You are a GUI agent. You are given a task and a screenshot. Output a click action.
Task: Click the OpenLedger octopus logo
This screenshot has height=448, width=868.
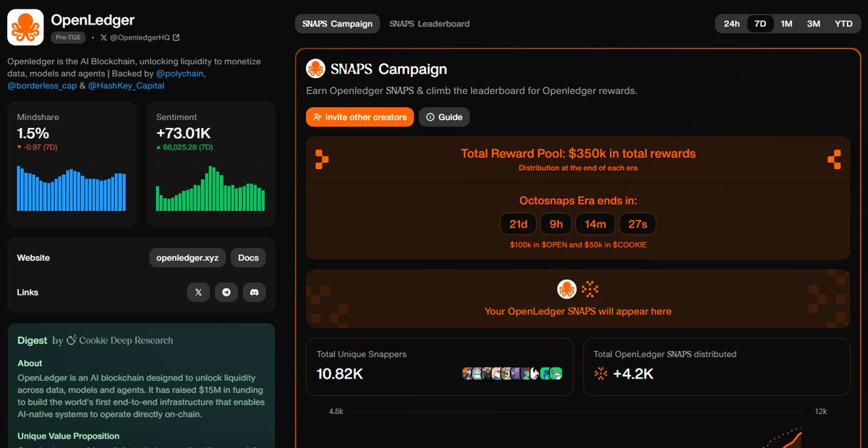tap(26, 27)
